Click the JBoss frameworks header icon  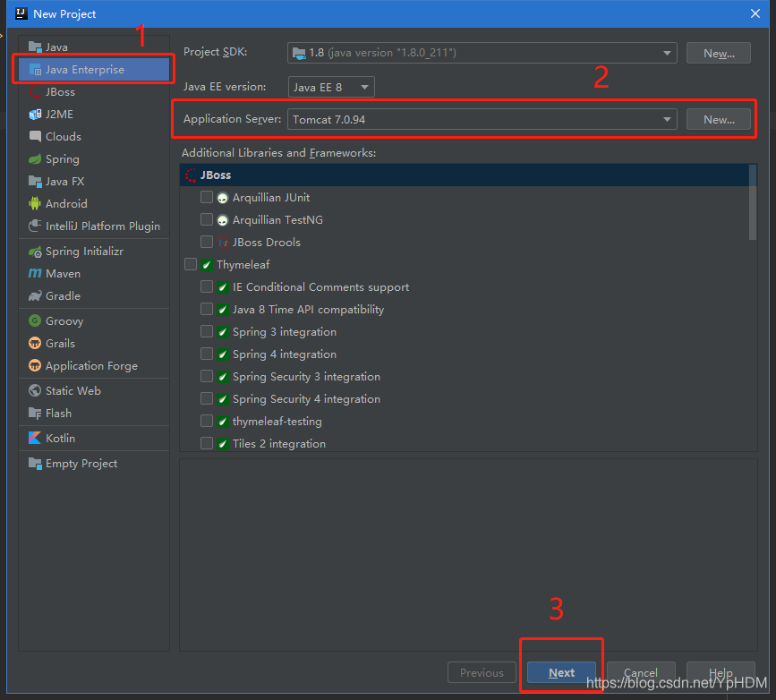[x=191, y=175]
